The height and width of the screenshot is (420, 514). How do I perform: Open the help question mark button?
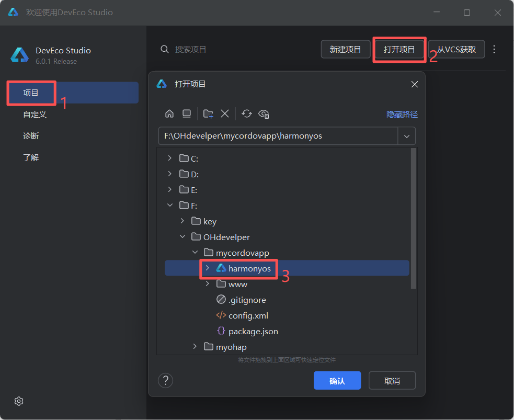tap(166, 380)
